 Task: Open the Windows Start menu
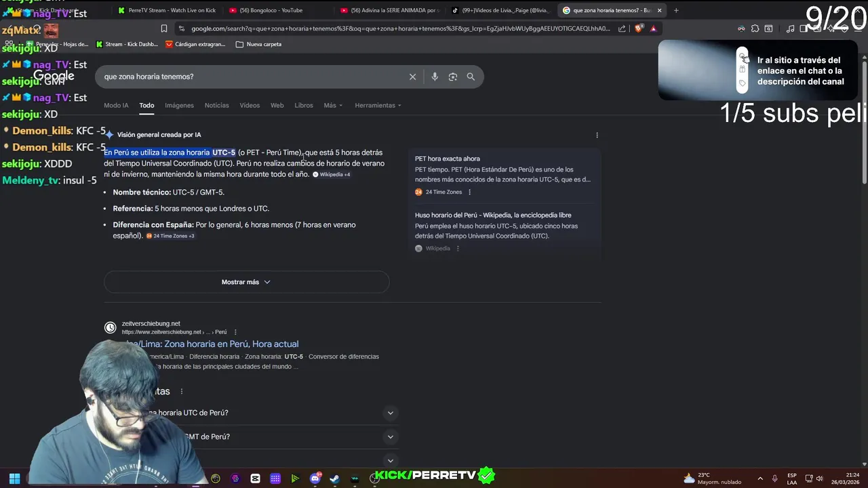click(x=14, y=479)
